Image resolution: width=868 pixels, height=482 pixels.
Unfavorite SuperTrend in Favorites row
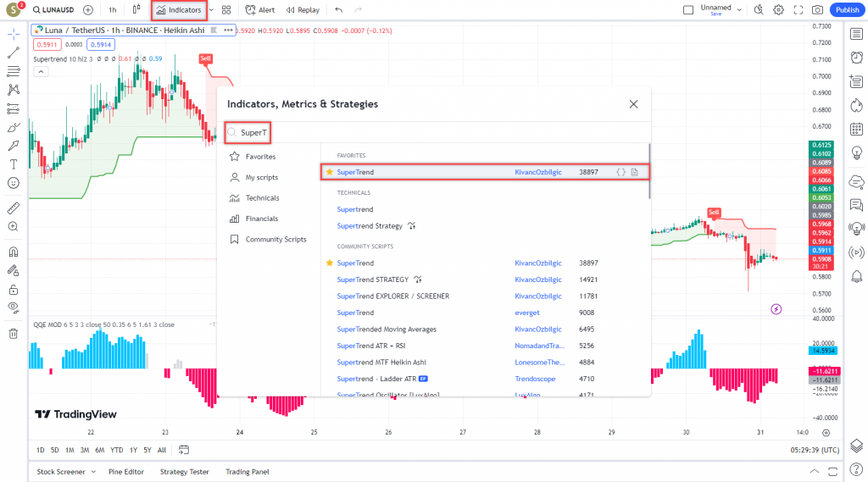[330, 172]
